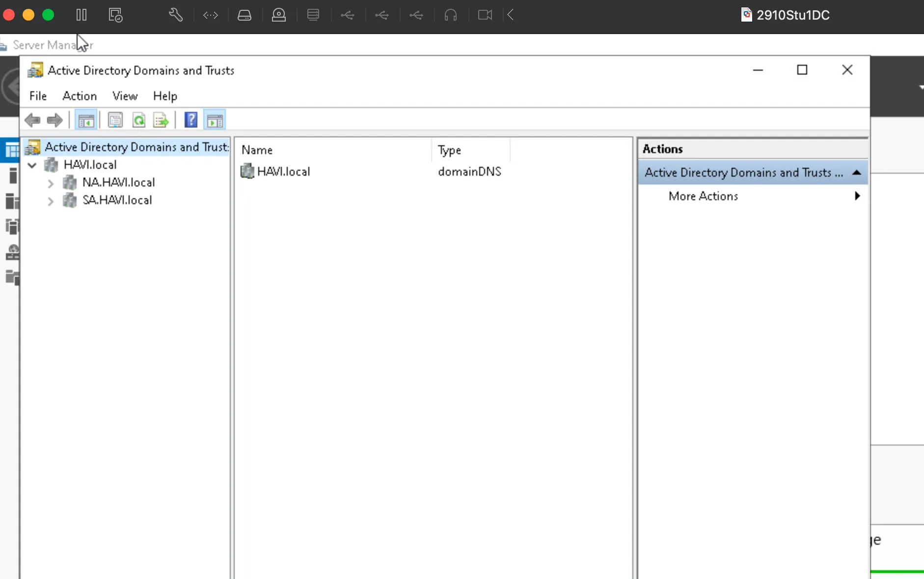924x579 pixels.
Task: Open VM settings wrench icon
Action: [x=176, y=15]
